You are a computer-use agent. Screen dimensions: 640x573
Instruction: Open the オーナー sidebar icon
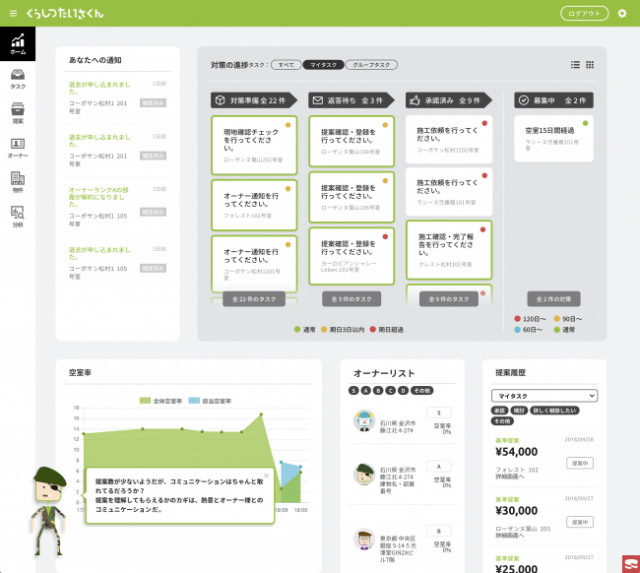(17, 148)
